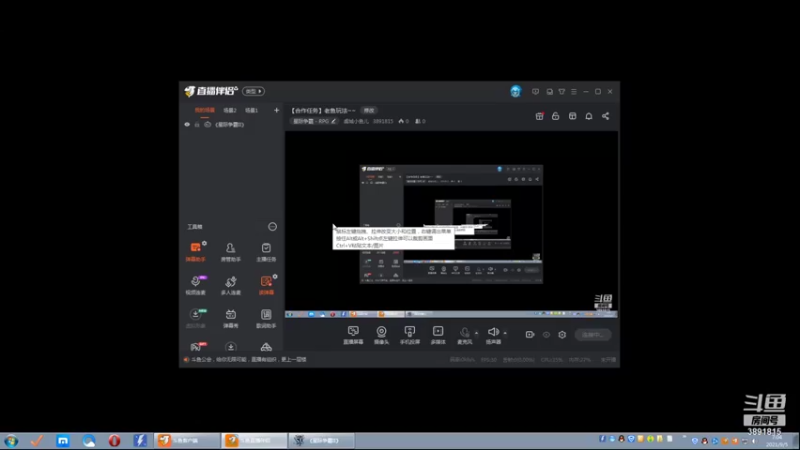The width and height of the screenshot is (800, 450).
Task: Click the stream preview canvas thumbnail
Action: [451, 224]
